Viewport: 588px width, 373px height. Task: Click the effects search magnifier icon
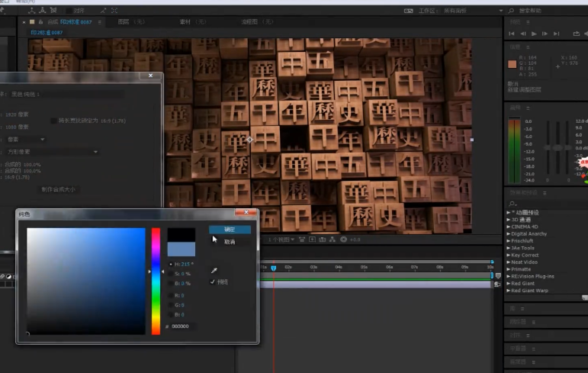click(x=512, y=203)
